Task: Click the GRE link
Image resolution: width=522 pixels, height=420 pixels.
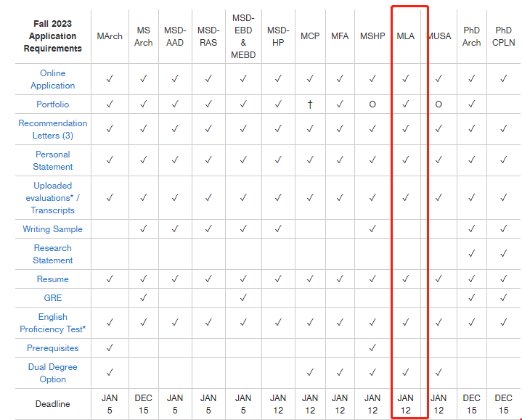Action: click(x=52, y=298)
